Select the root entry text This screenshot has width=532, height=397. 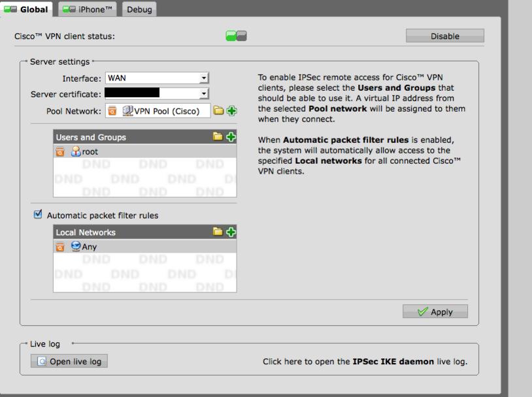(90, 152)
